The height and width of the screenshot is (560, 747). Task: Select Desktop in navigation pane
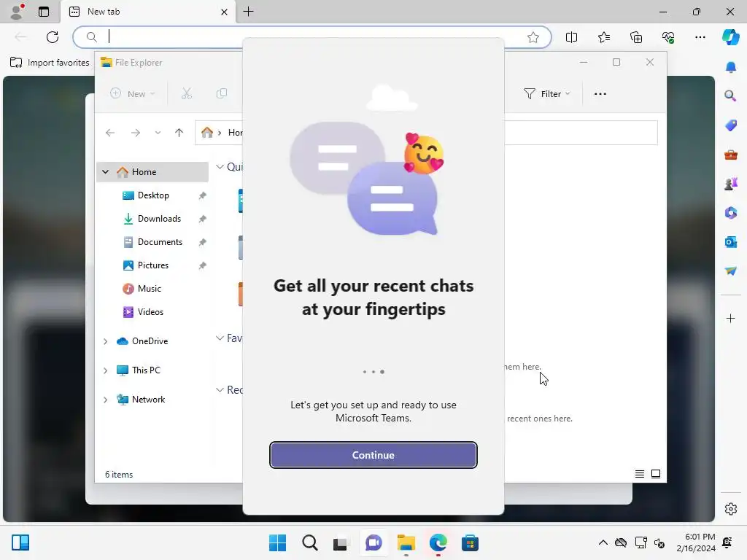pyautogui.click(x=152, y=195)
